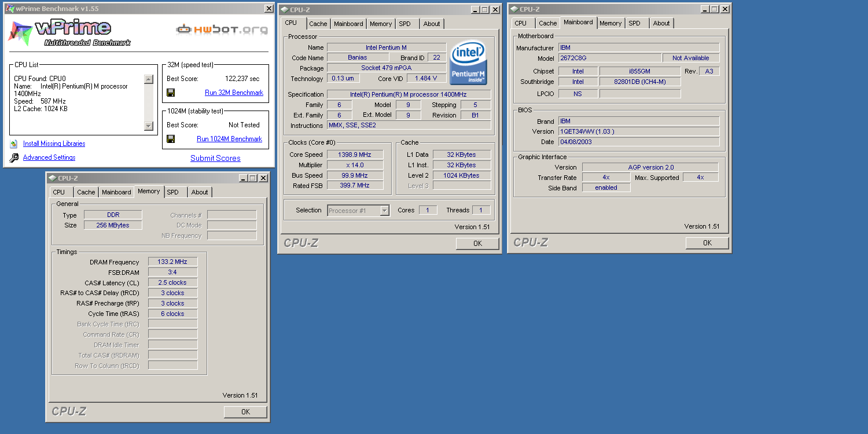
Task: Click the Package field Socket 479 mPGA
Action: pyautogui.click(x=387, y=68)
